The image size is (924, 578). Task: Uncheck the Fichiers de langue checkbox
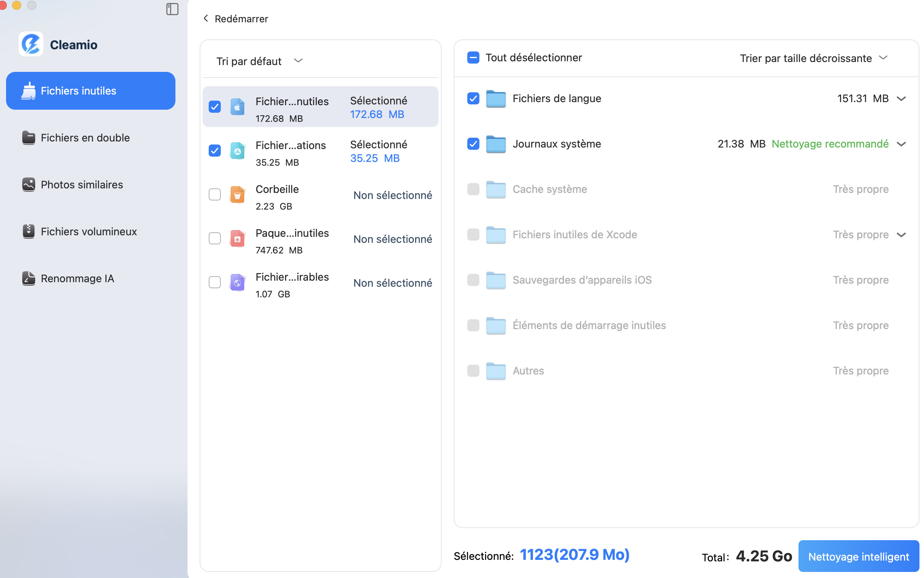[473, 98]
